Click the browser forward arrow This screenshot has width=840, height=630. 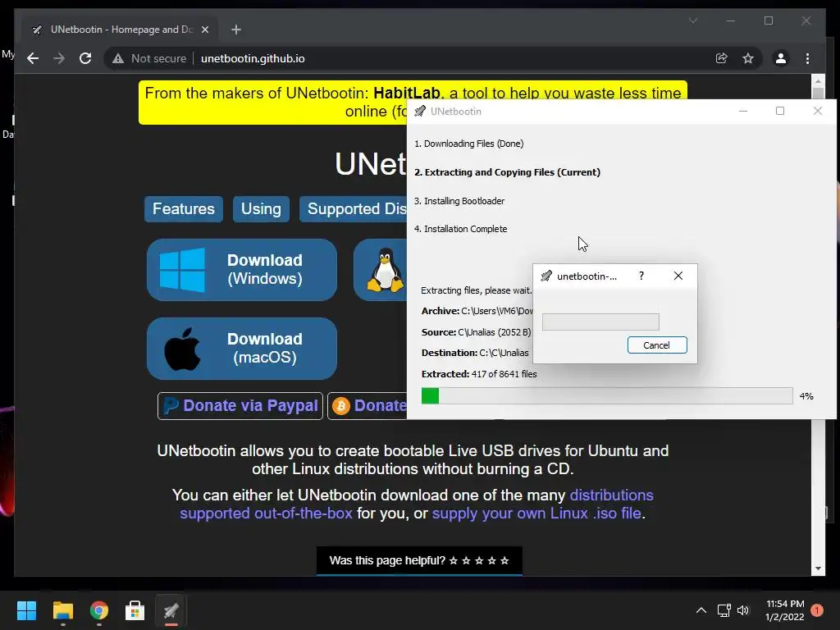[59, 58]
